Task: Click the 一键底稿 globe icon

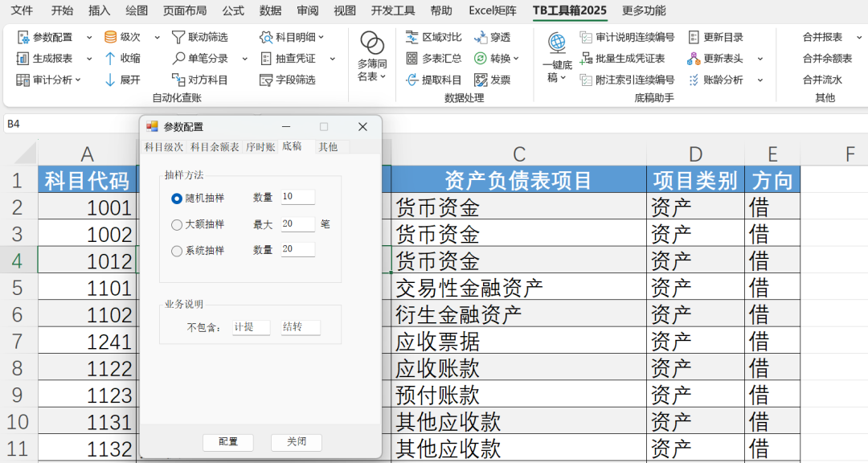Action: 557,42
